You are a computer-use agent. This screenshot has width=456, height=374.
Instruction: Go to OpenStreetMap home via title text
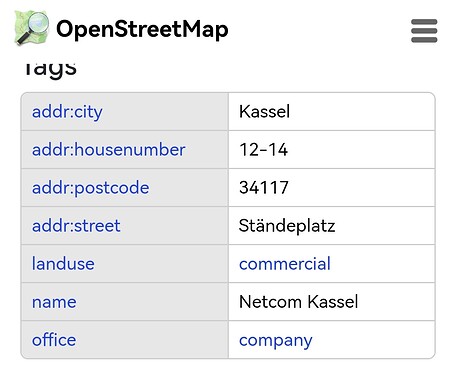pos(142,29)
